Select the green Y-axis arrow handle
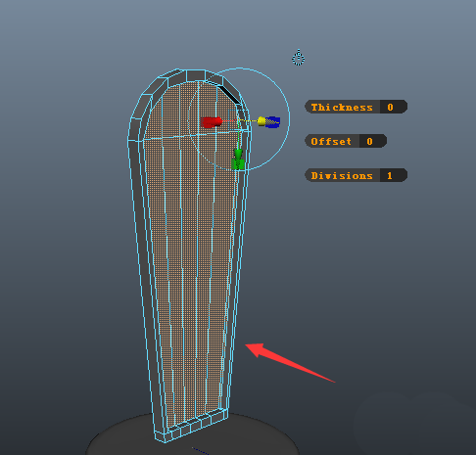This screenshot has height=455, width=476. coord(238,154)
